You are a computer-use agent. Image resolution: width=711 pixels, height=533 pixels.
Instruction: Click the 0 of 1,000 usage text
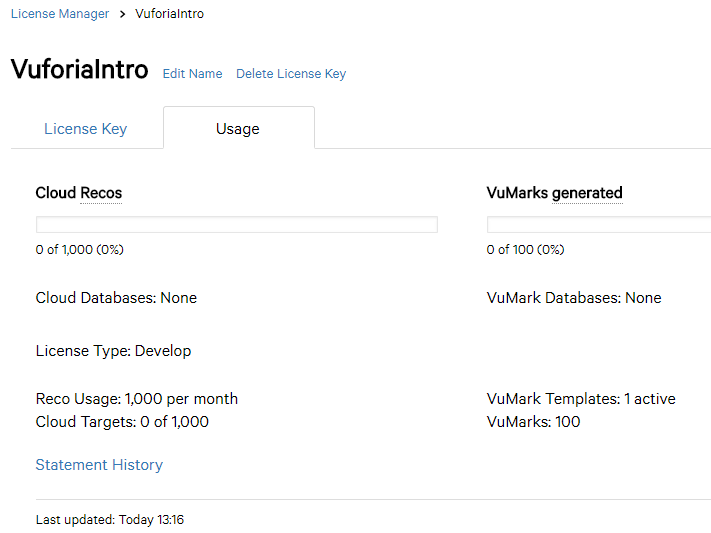pyautogui.click(x=80, y=249)
